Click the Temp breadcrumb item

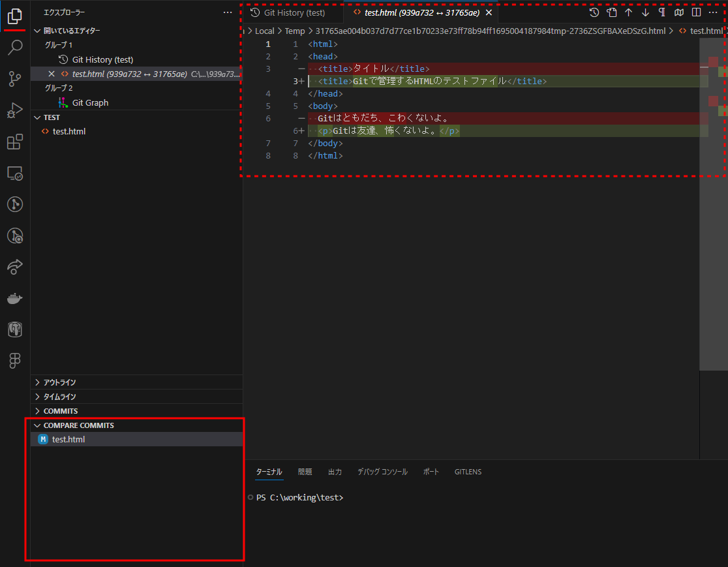[x=295, y=31]
